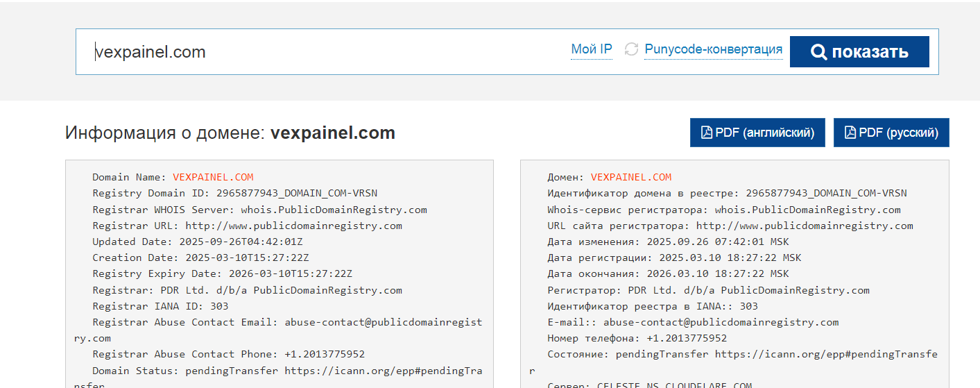Screen dimensions: 980x388
Task: Click the Состояние: pendingTransfer line
Action: point(733,362)
